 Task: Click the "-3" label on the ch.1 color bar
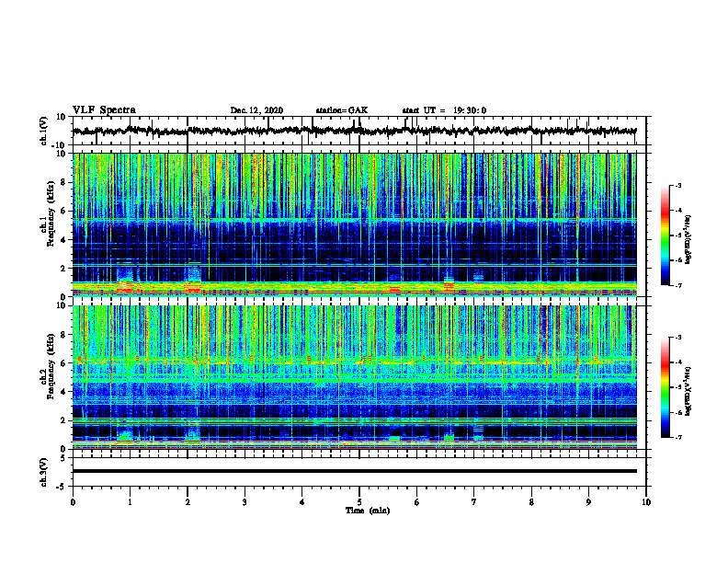677,185
